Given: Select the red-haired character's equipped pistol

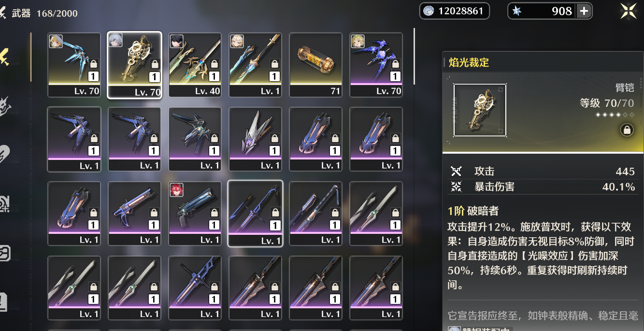Looking at the screenshot, I should pos(195,214).
